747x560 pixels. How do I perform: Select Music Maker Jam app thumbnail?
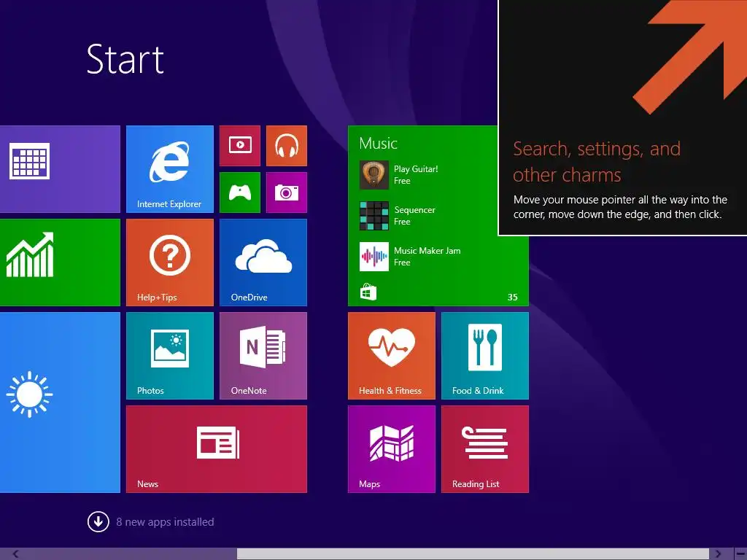point(374,257)
